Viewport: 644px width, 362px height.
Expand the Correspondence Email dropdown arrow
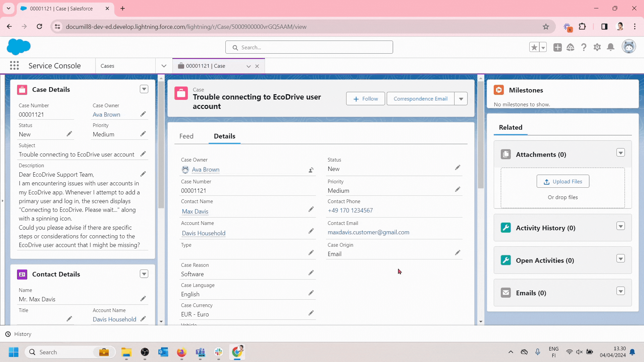pos(461,99)
